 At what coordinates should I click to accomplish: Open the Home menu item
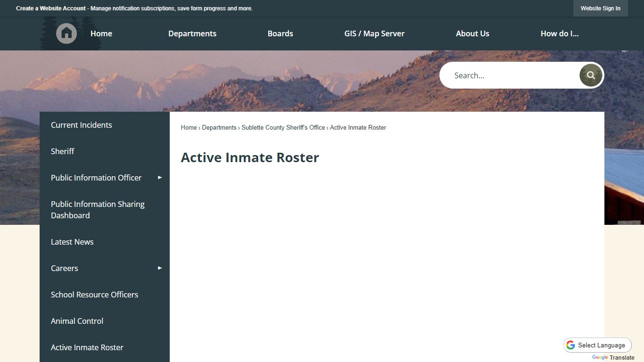tap(101, 33)
